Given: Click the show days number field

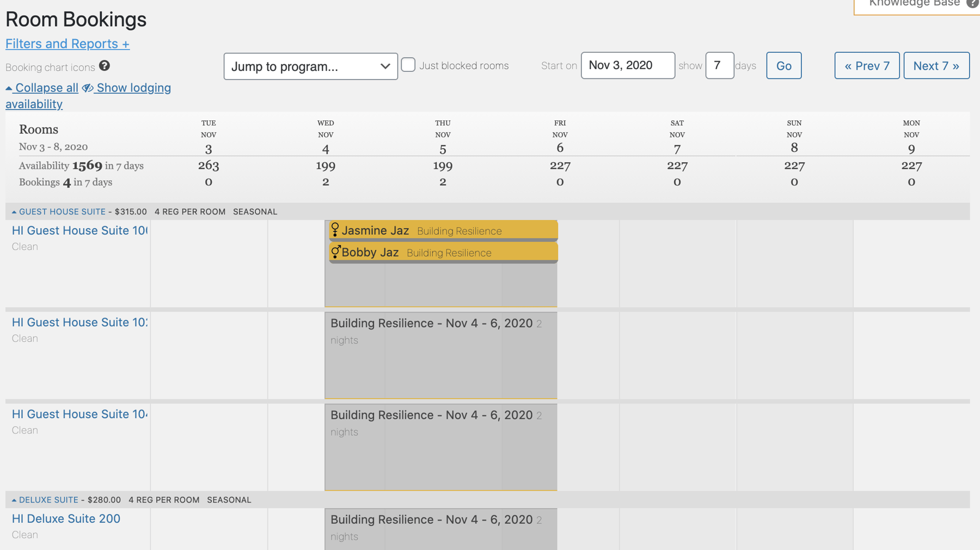Looking at the screenshot, I should click(719, 65).
